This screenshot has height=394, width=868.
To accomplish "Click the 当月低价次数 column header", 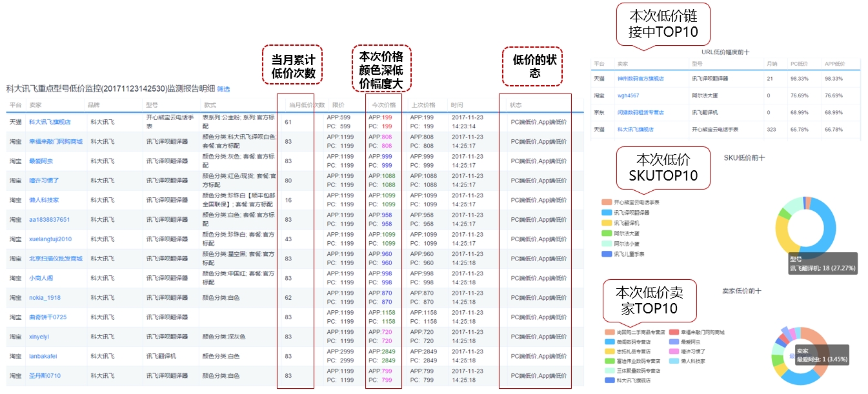I will pos(306,105).
